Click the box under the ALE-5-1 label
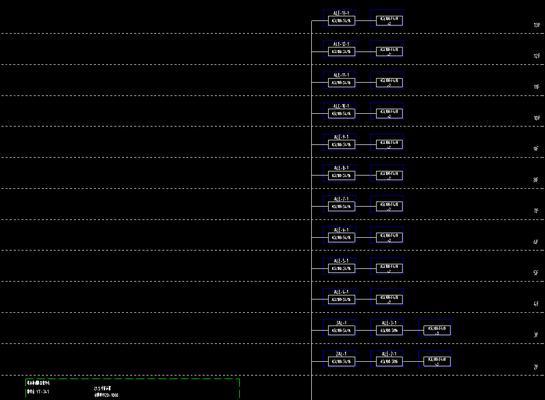 (x=342, y=268)
